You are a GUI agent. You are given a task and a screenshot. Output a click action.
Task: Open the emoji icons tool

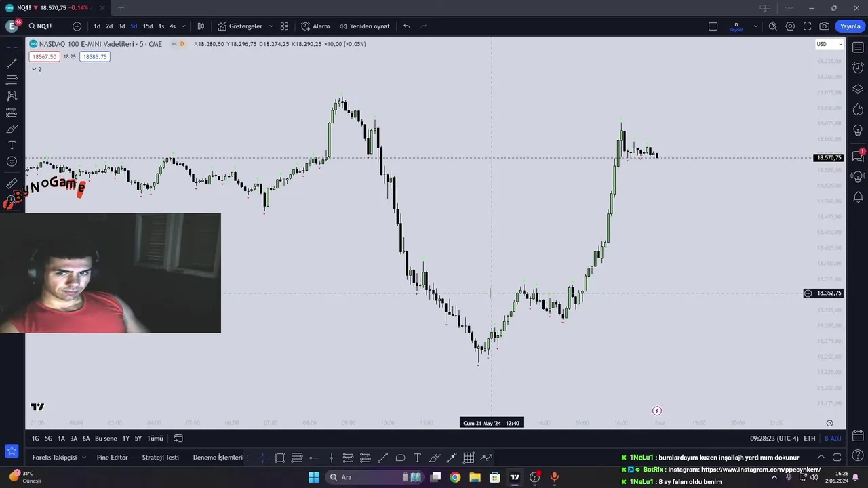[12, 161]
